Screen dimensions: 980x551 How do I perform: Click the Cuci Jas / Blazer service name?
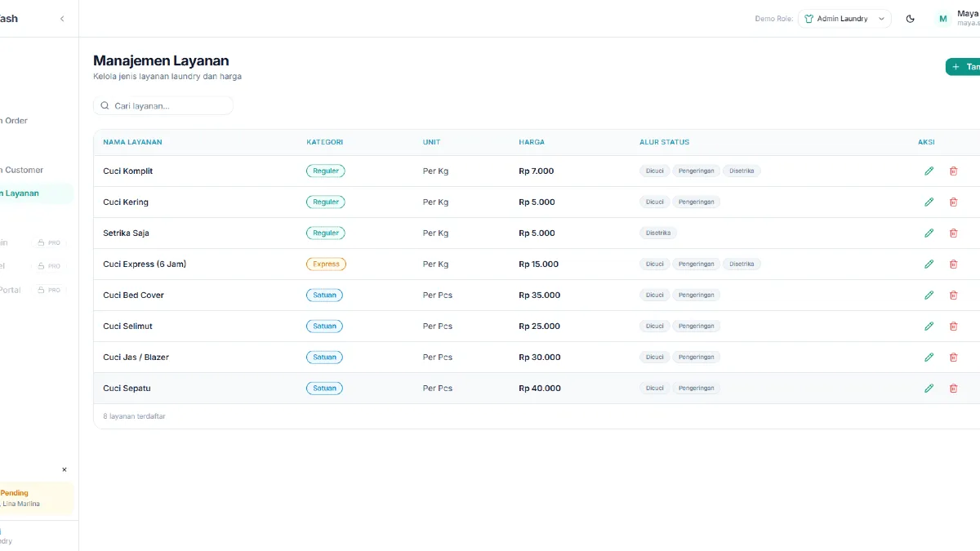(x=136, y=357)
